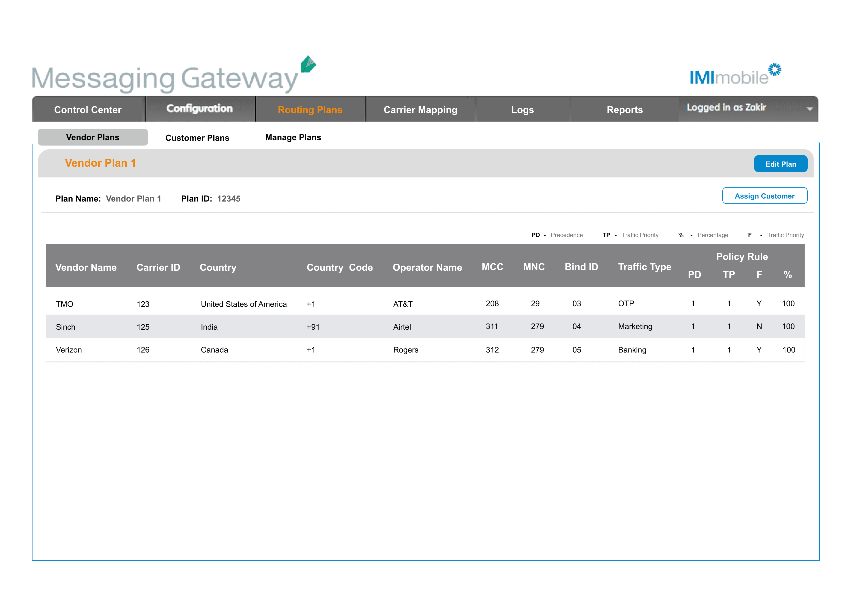Image resolution: width=866 pixels, height=616 pixels.
Task: Click the Banking traffic type cell
Action: (632, 350)
